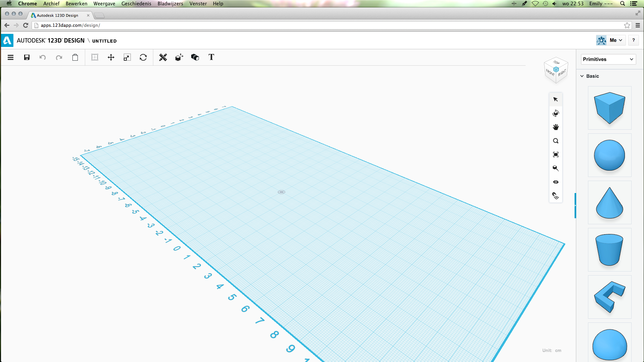Open the Notification Center list icon
The image size is (644, 362).
(x=634, y=3)
